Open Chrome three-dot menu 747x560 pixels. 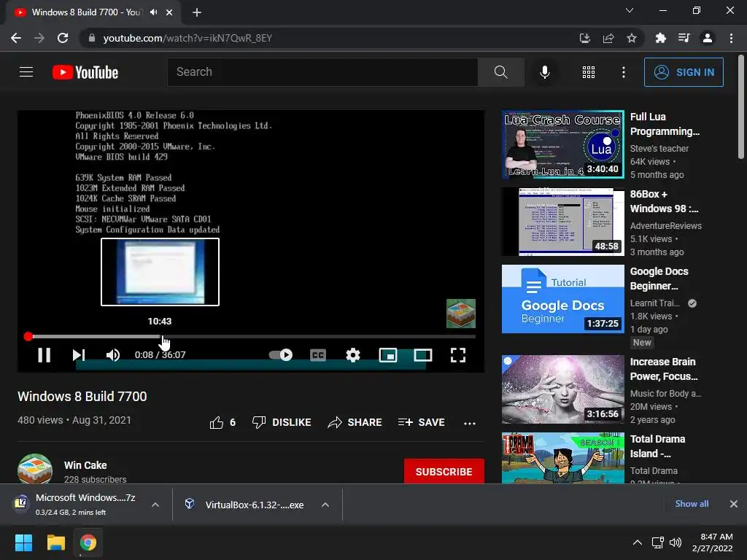point(731,38)
